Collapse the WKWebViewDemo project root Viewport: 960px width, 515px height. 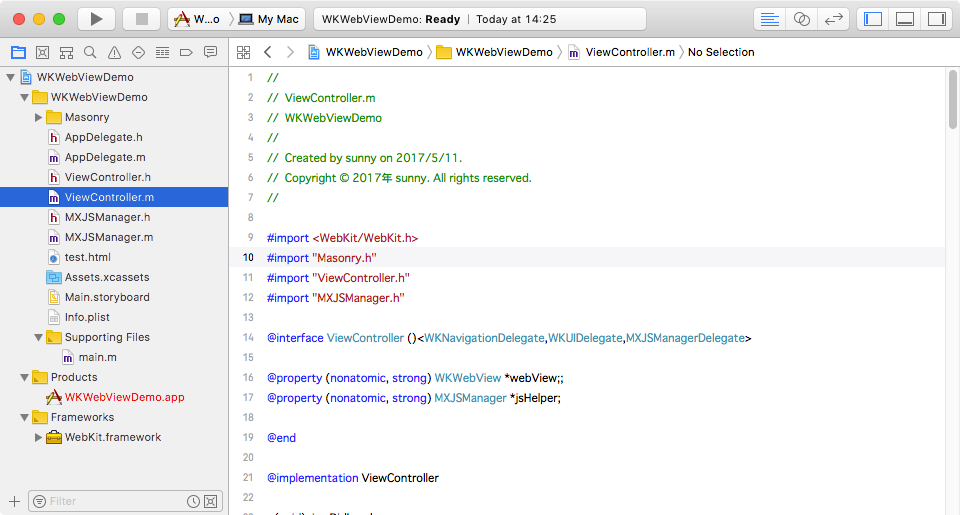pyautogui.click(x=10, y=77)
